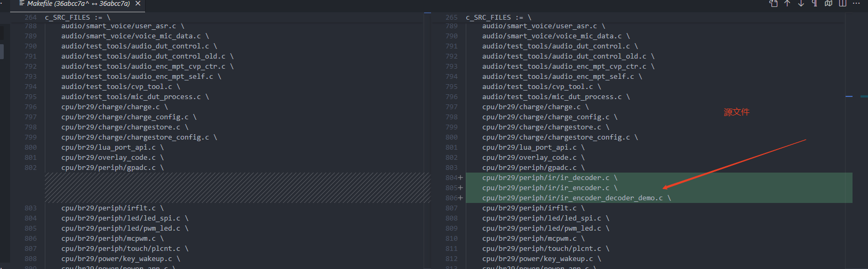Click right pane user_asr.c line 789
This screenshot has width=868, height=269.
[x=544, y=26]
